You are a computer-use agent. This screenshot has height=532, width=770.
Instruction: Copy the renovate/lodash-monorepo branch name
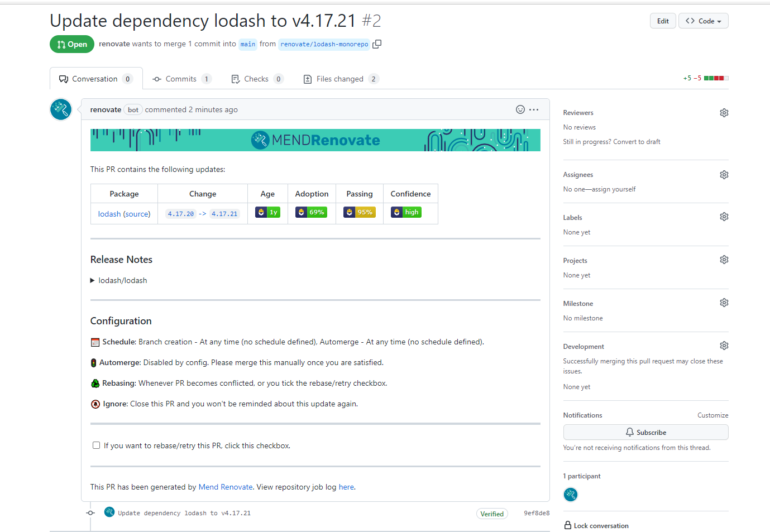click(x=377, y=44)
